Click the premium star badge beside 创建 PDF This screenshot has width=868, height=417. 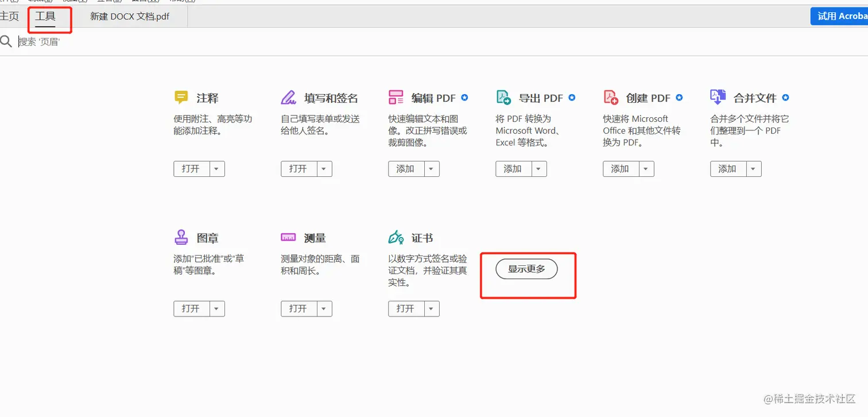(679, 98)
